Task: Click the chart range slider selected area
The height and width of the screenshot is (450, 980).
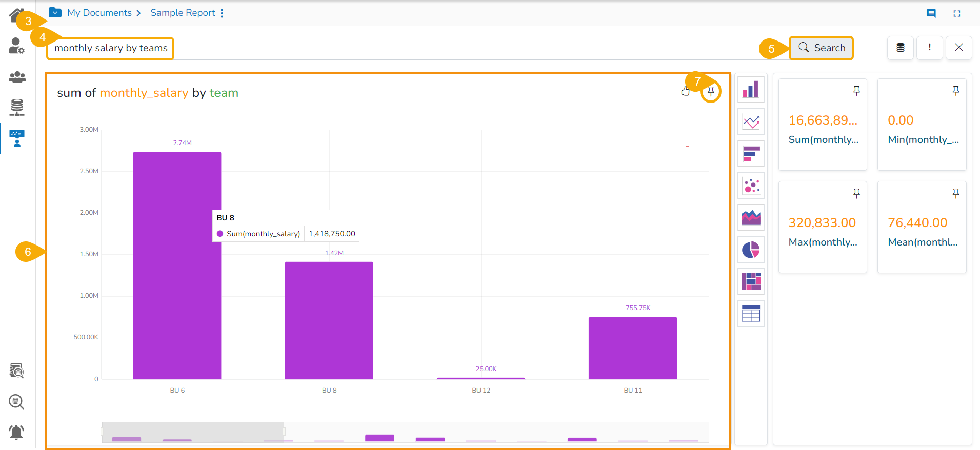Action: 193,432
